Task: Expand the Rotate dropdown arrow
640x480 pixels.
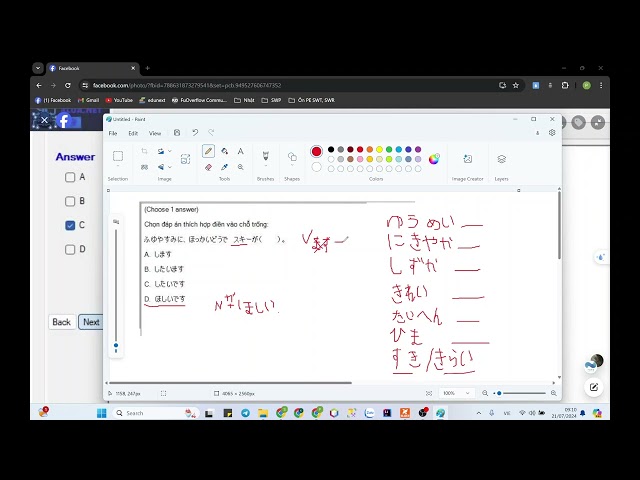Action: tap(170, 151)
